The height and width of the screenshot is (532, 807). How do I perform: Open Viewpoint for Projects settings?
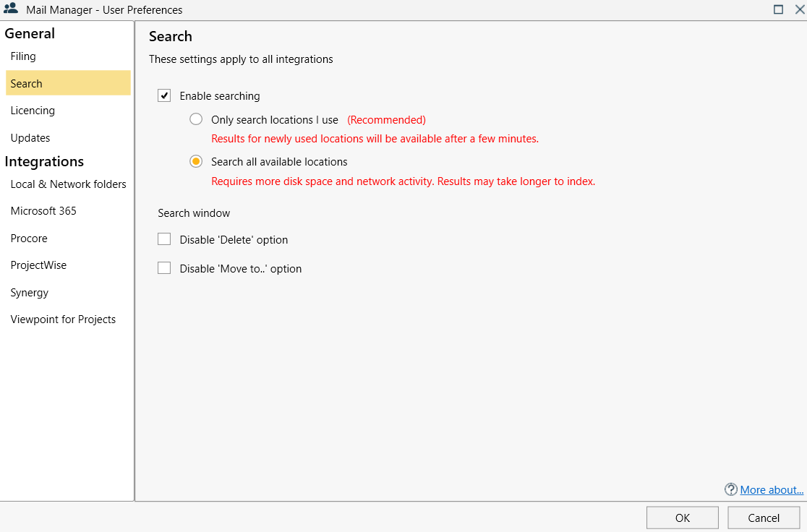point(63,319)
